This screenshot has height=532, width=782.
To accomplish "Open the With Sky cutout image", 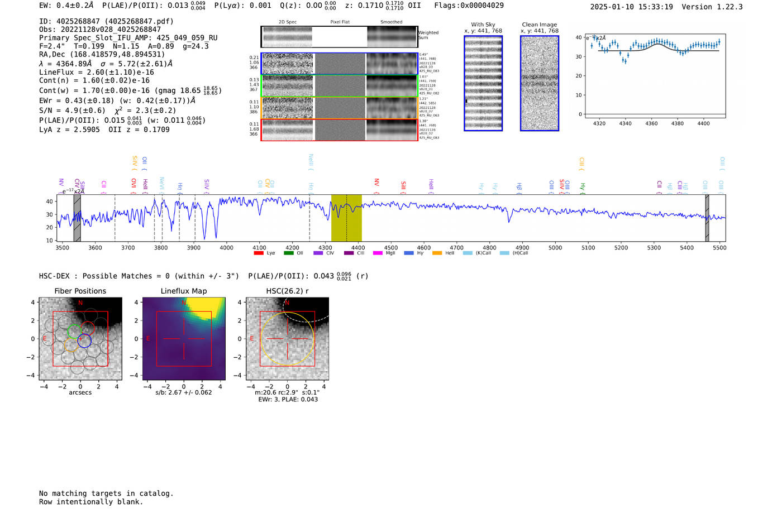I will point(483,83).
